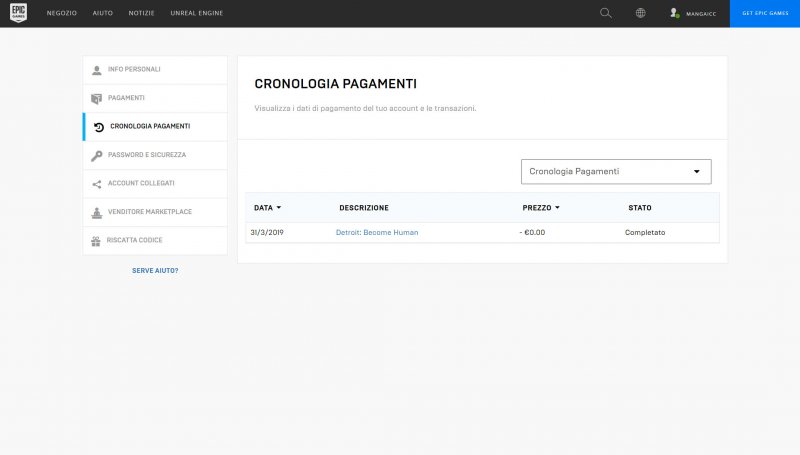
Task: Select Account Collegati in sidebar
Action: point(155,184)
